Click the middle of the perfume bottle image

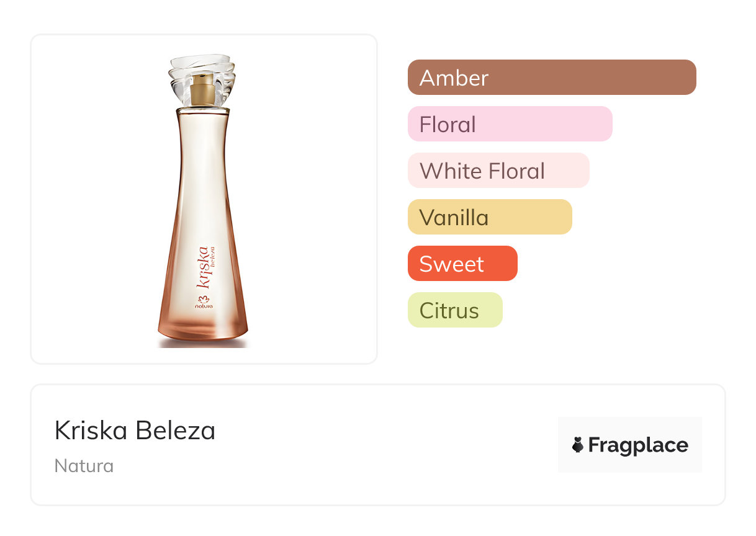(x=202, y=205)
